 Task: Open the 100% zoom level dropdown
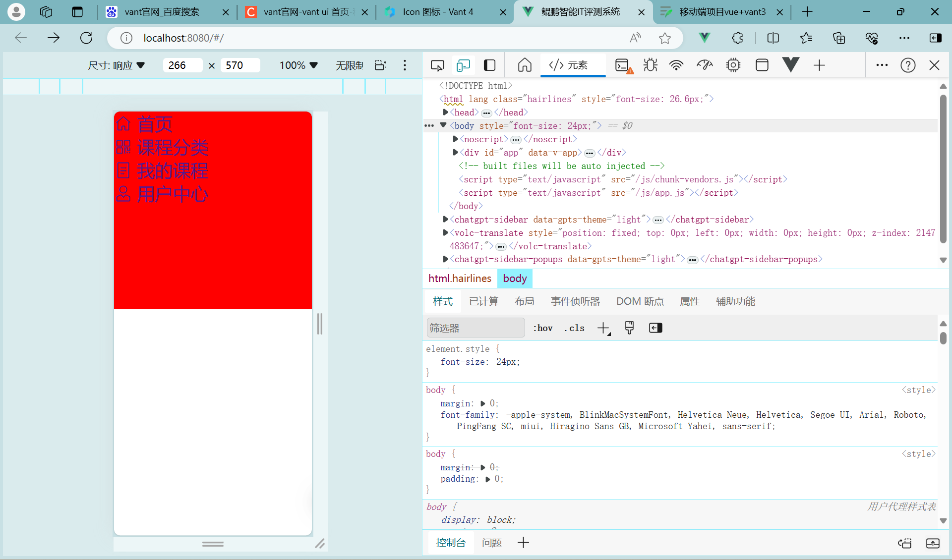pyautogui.click(x=297, y=65)
